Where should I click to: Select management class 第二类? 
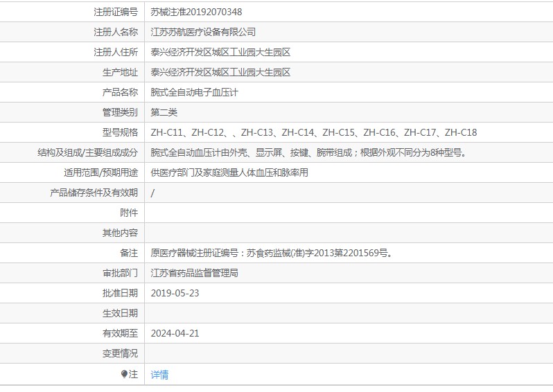(x=164, y=112)
